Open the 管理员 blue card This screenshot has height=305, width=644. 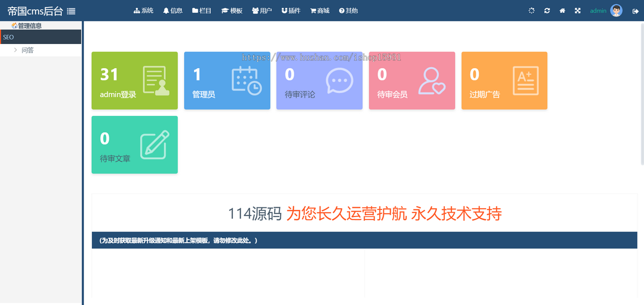point(227,81)
